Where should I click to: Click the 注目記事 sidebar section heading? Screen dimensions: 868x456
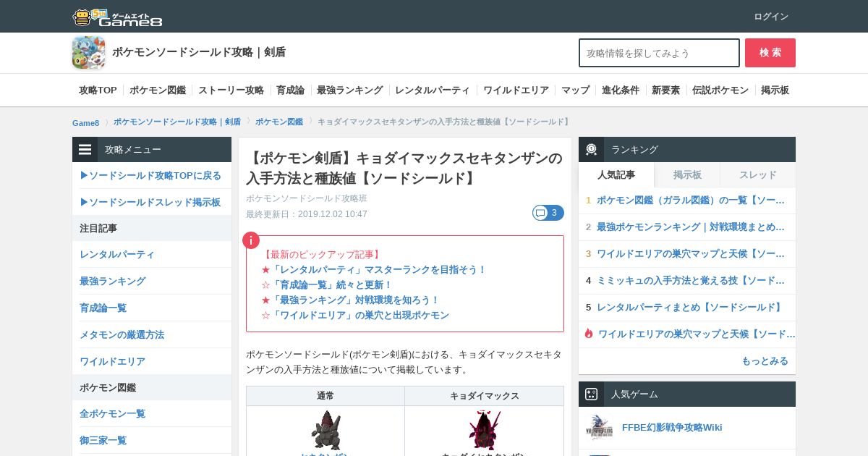(x=152, y=228)
